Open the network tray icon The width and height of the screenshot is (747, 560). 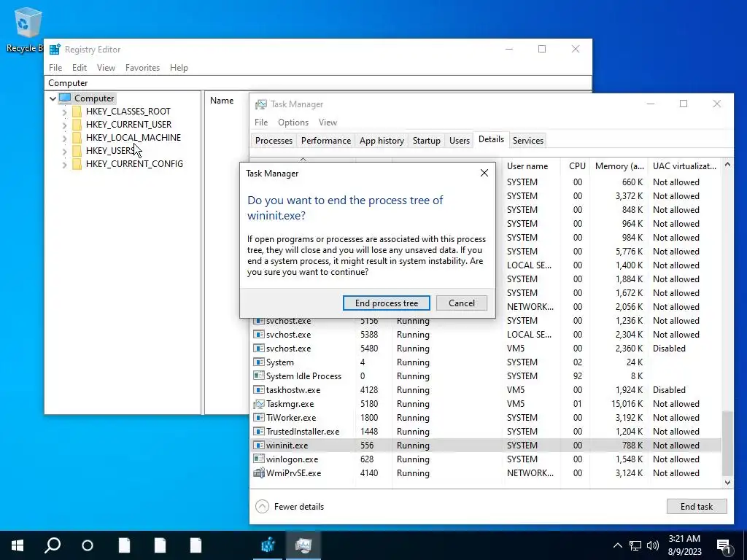[x=635, y=545]
